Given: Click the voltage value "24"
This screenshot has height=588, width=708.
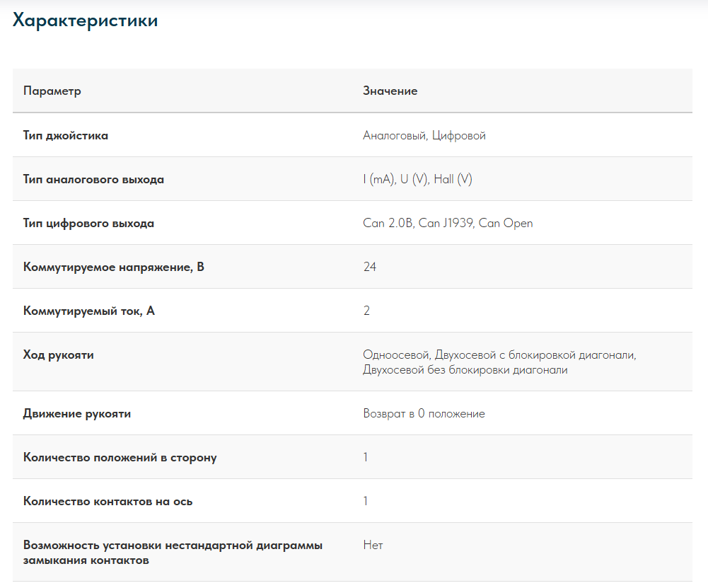Looking at the screenshot, I should [370, 267].
